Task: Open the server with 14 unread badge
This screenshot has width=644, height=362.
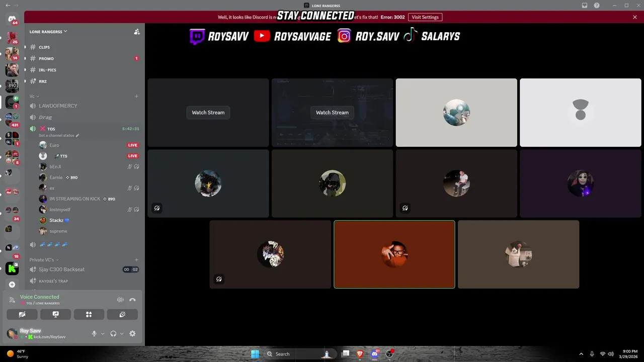Action: click(x=12, y=53)
